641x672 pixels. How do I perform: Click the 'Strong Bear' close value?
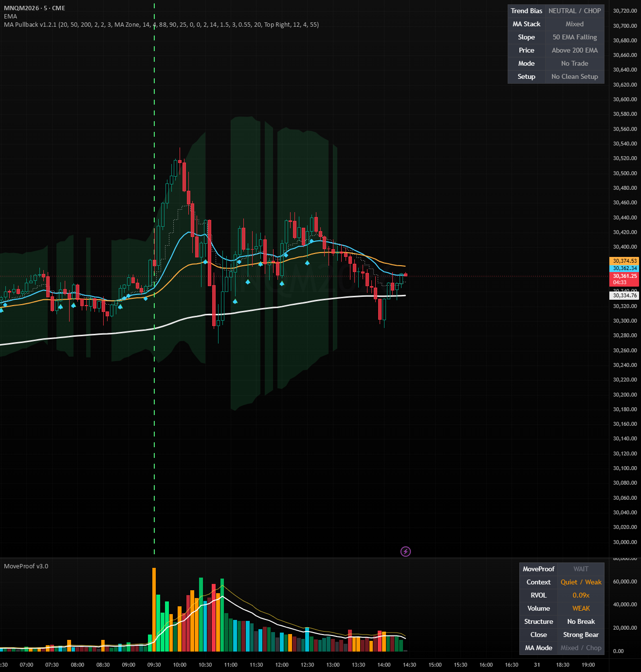pos(581,635)
